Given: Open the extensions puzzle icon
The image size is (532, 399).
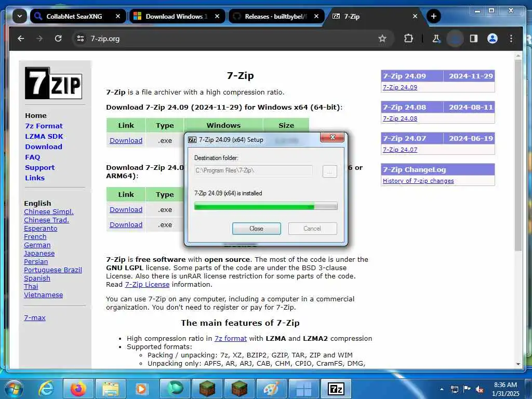Looking at the screenshot, I should pos(408,38).
